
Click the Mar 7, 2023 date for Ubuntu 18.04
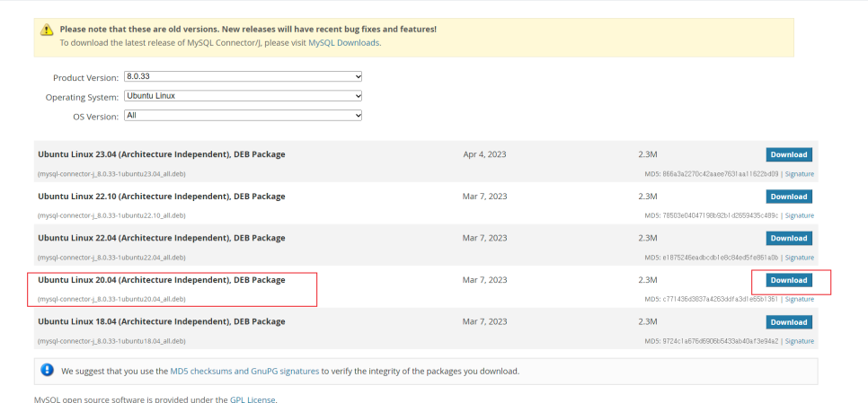tap(484, 321)
